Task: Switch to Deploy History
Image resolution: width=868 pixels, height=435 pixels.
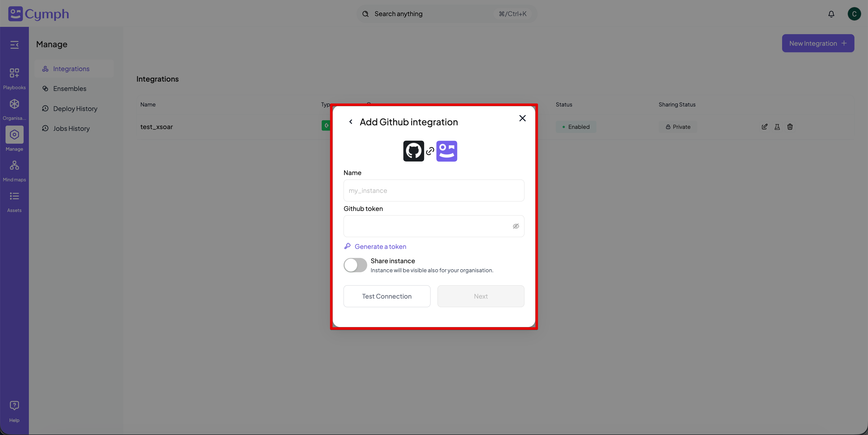Action: coord(75,108)
